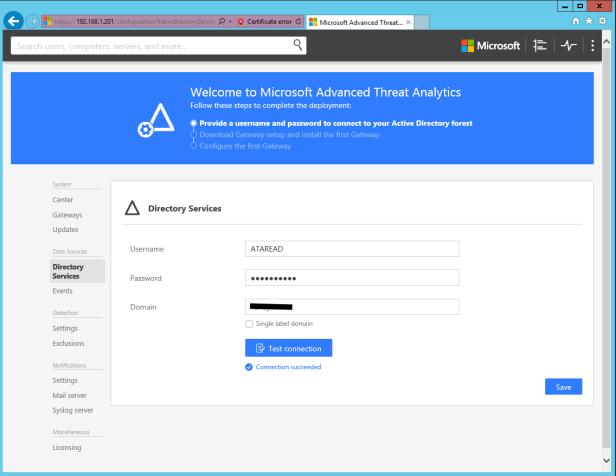
Task: Click the Test connection button
Action: click(288, 348)
